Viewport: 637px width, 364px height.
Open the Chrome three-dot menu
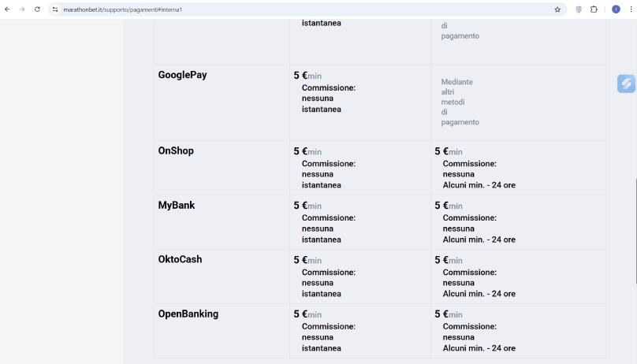pos(631,9)
